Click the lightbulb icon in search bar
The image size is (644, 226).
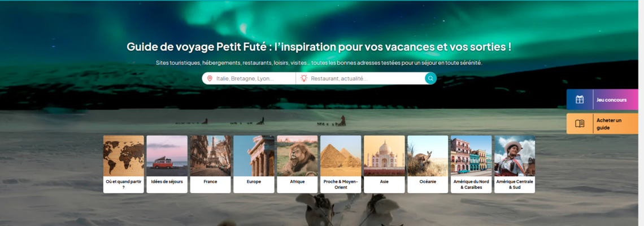coord(304,79)
